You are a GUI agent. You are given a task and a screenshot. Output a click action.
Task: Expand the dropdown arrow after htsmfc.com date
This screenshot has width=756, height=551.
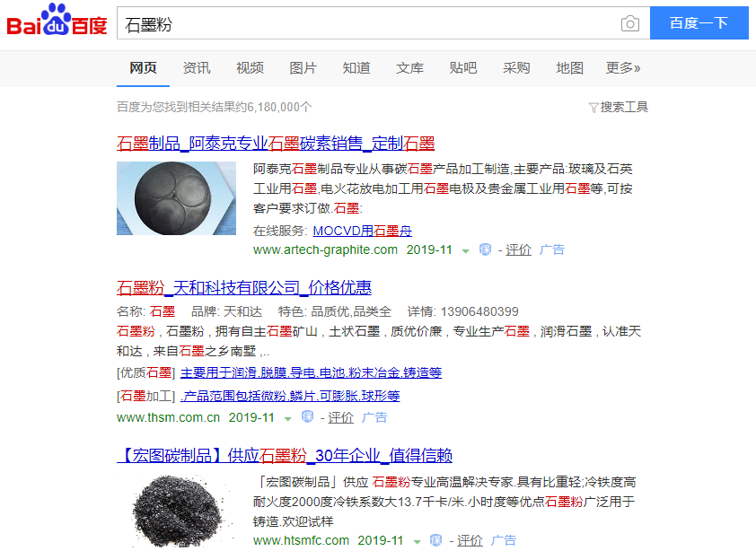[417, 541]
